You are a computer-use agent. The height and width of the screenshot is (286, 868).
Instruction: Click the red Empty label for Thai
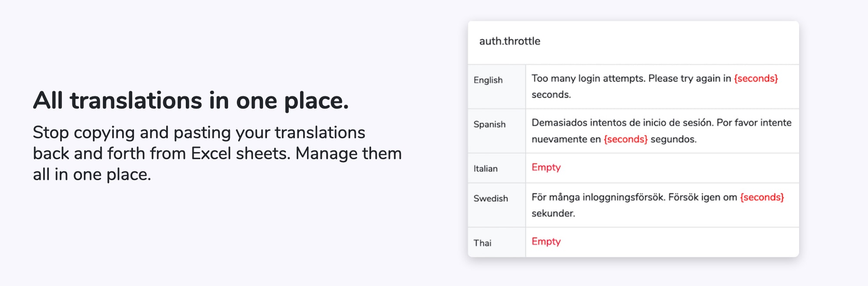pyautogui.click(x=546, y=242)
